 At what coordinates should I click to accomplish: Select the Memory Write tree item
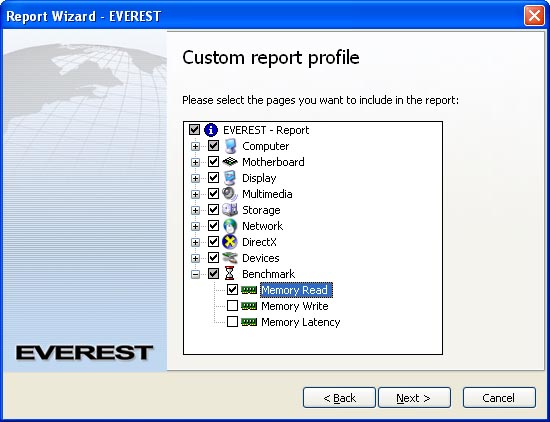(295, 306)
